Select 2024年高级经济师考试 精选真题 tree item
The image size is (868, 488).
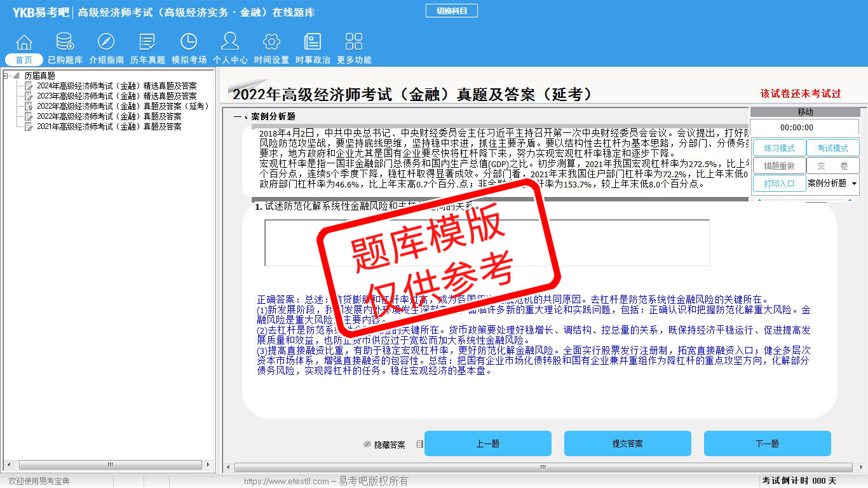[116, 86]
